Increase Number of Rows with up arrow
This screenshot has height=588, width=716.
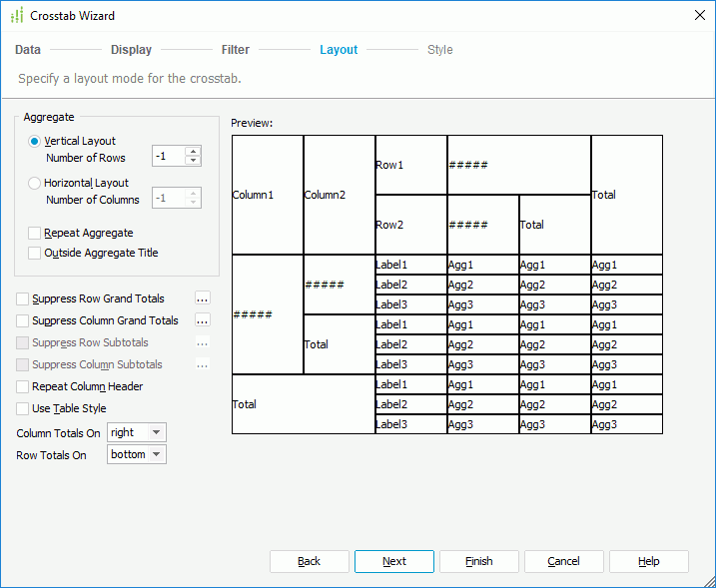tap(193, 152)
